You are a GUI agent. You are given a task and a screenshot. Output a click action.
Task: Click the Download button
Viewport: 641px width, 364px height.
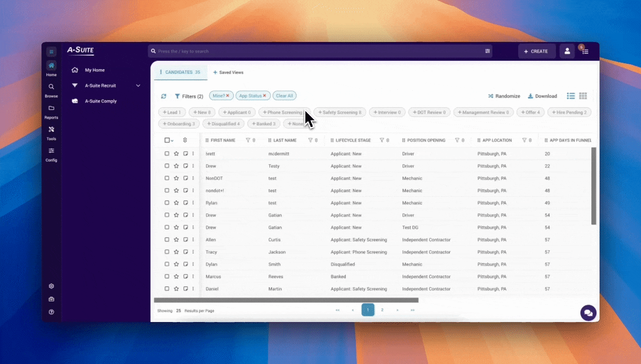click(x=542, y=96)
